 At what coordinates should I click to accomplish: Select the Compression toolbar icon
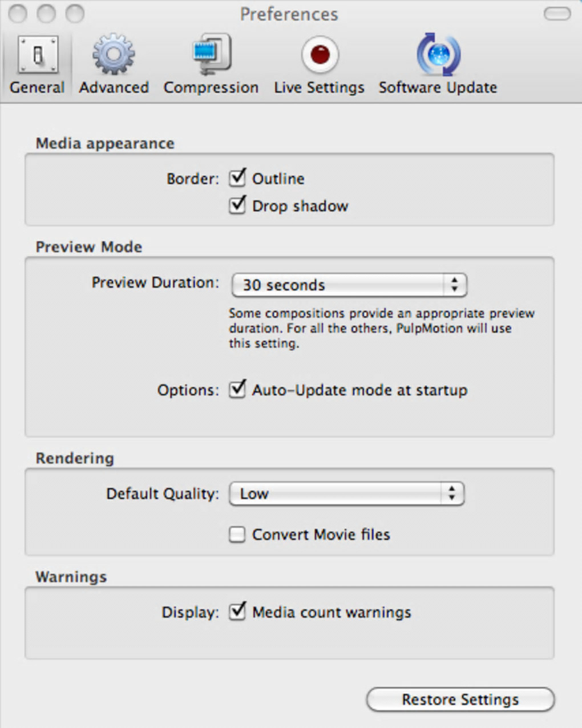tap(211, 55)
